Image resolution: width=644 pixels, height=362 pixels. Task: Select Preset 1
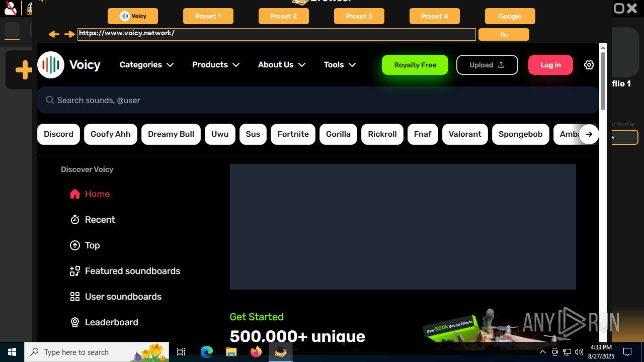click(x=208, y=16)
